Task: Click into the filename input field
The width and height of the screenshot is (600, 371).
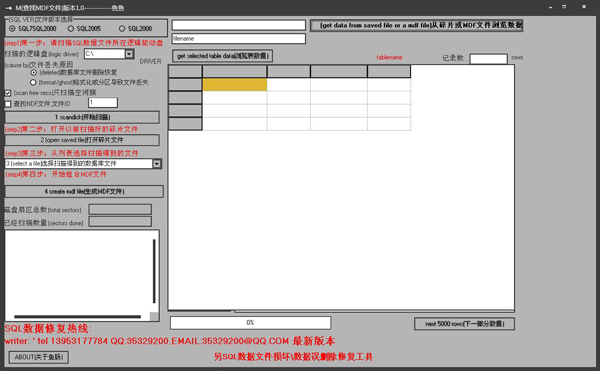Action: [239, 39]
